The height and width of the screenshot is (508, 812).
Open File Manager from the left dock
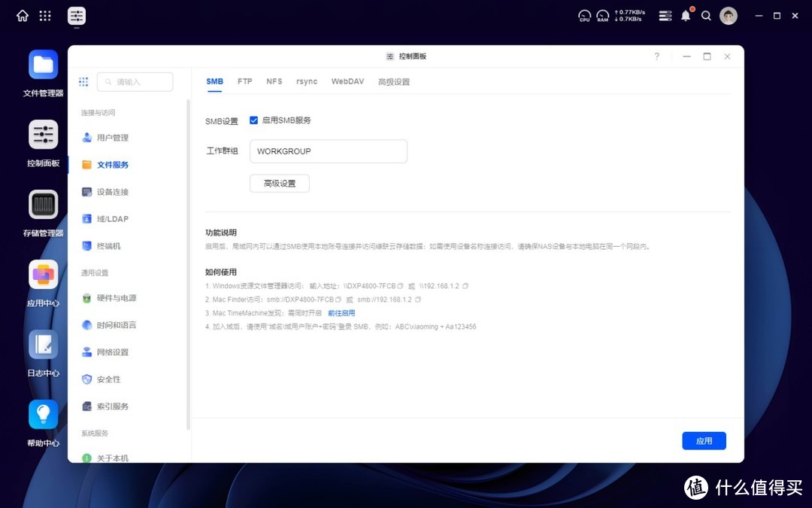tap(43, 65)
